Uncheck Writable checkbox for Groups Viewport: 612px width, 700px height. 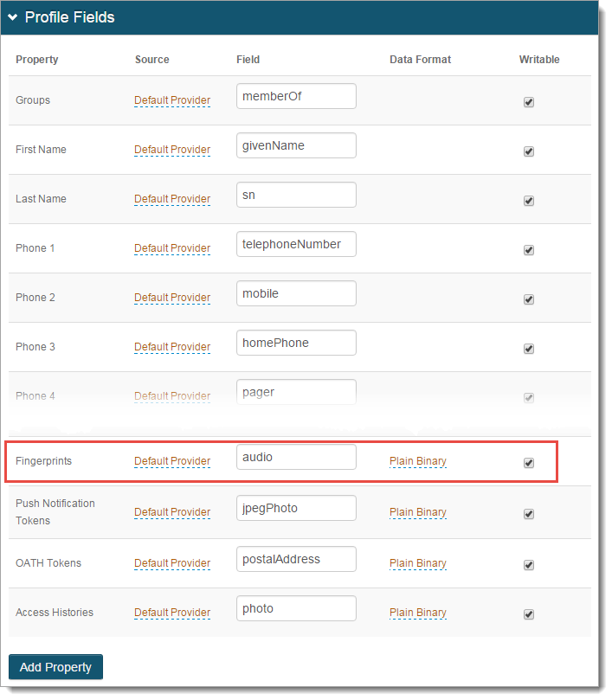(x=529, y=101)
